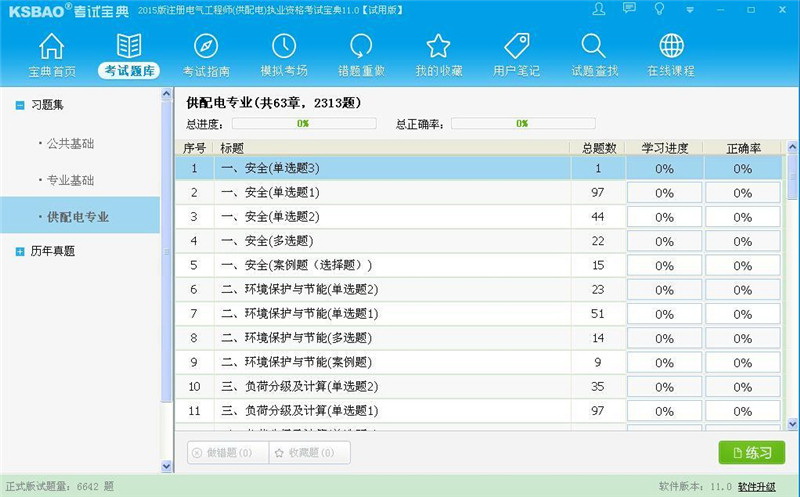Click the 正式版试题量 status bar text
800x497 pixels.
tap(60, 487)
